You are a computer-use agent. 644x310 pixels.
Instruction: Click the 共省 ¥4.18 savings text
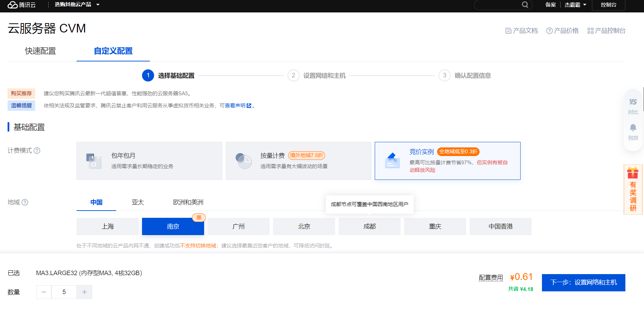point(521,289)
